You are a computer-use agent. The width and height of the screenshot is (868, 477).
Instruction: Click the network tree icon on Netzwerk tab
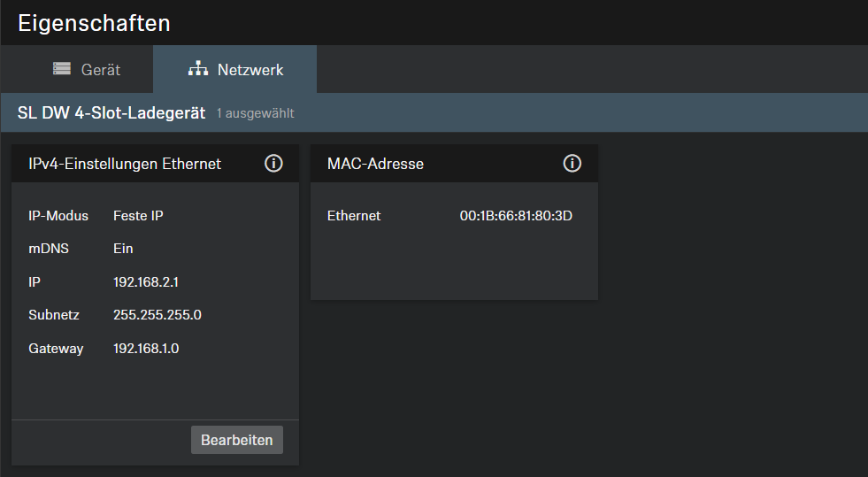click(x=198, y=69)
